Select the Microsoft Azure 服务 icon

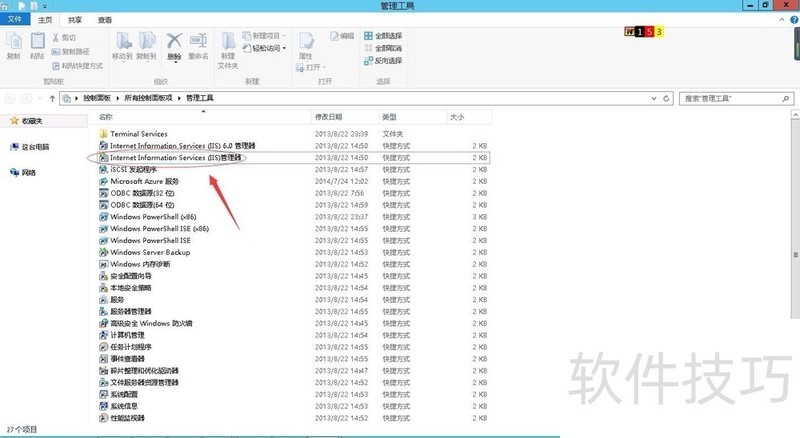103,181
